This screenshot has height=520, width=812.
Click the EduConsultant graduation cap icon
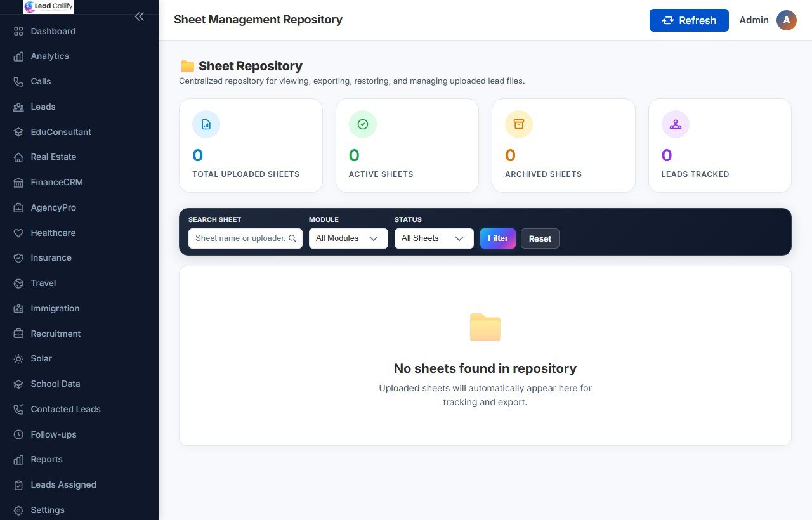pos(18,132)
